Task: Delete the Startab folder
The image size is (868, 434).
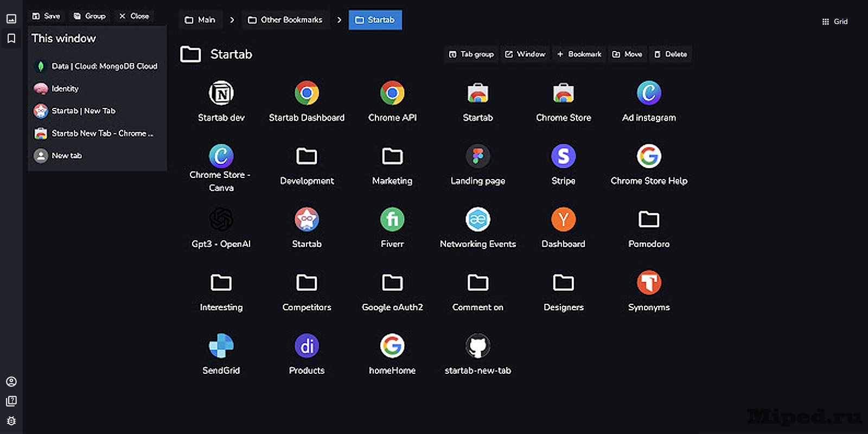Action: (x=671, y=54)
